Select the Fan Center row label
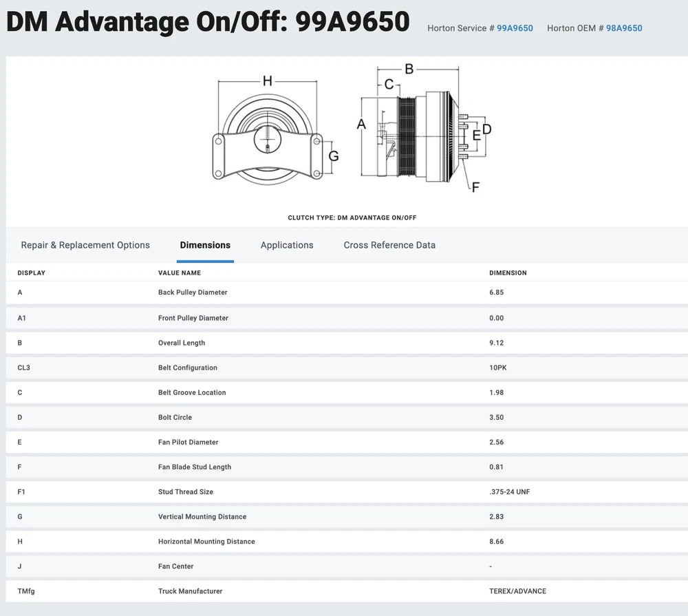This screenshot has height=616, width=688. click(x=175, y=566)
